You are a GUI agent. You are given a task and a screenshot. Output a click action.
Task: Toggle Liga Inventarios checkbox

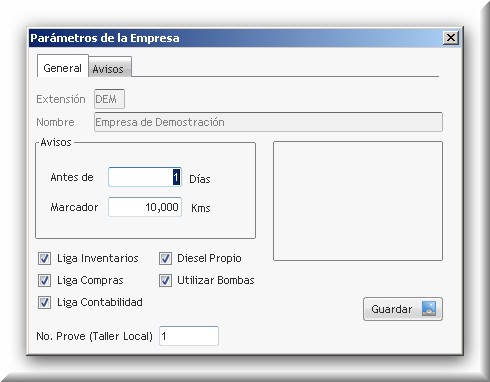44,258
